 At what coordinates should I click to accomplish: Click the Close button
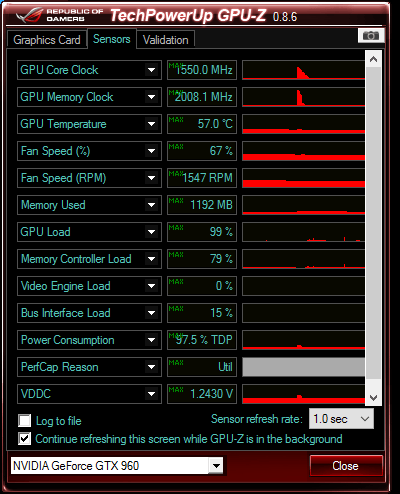click(x=346, y=466)
